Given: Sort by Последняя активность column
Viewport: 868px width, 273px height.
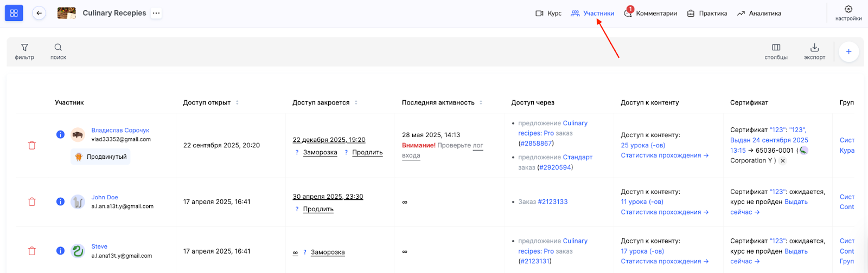Looking at the screenshot, I should click(x=481, y=102).
